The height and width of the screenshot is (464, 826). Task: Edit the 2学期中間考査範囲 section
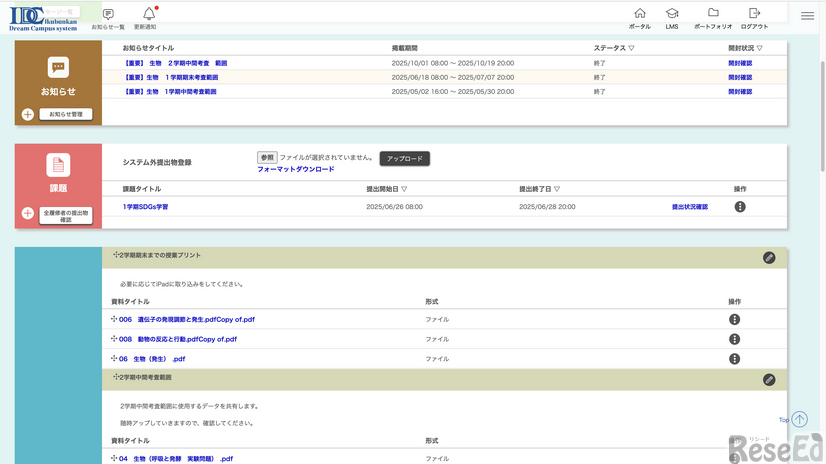click(769, 380)
